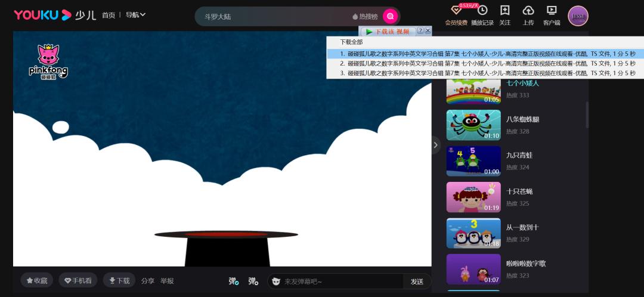
Task: Open the 关注 bookmark icon
Action: (505, 10)
